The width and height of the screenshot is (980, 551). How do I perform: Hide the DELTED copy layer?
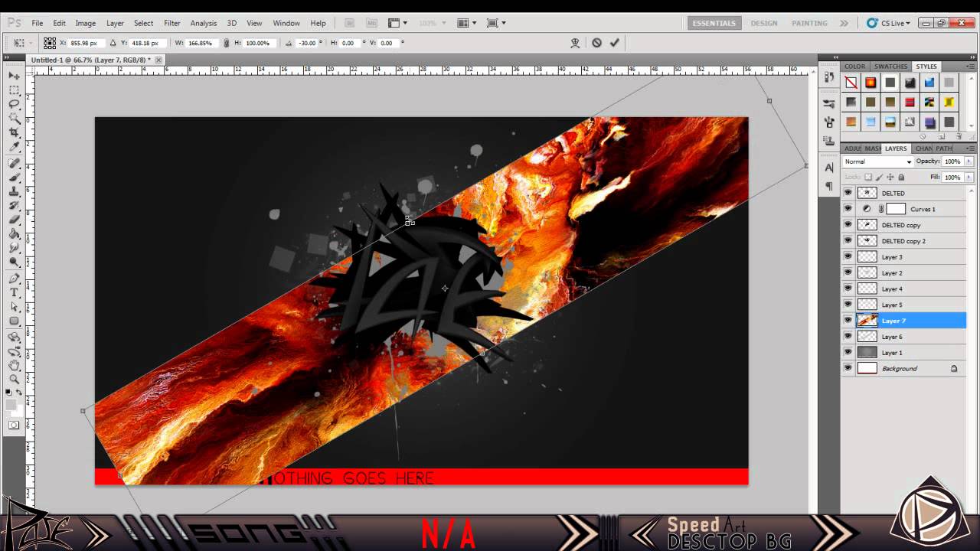point(848,225)
